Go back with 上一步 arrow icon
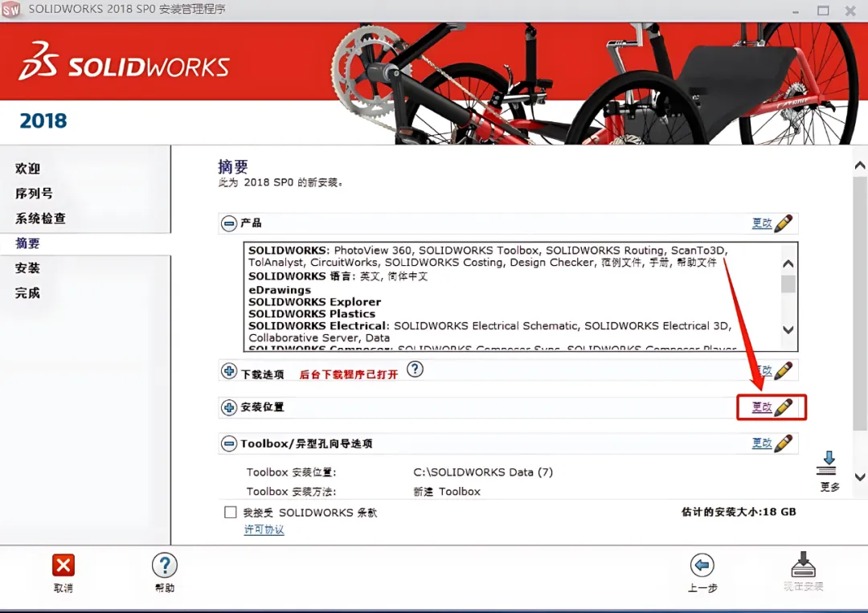 [702, 566]
